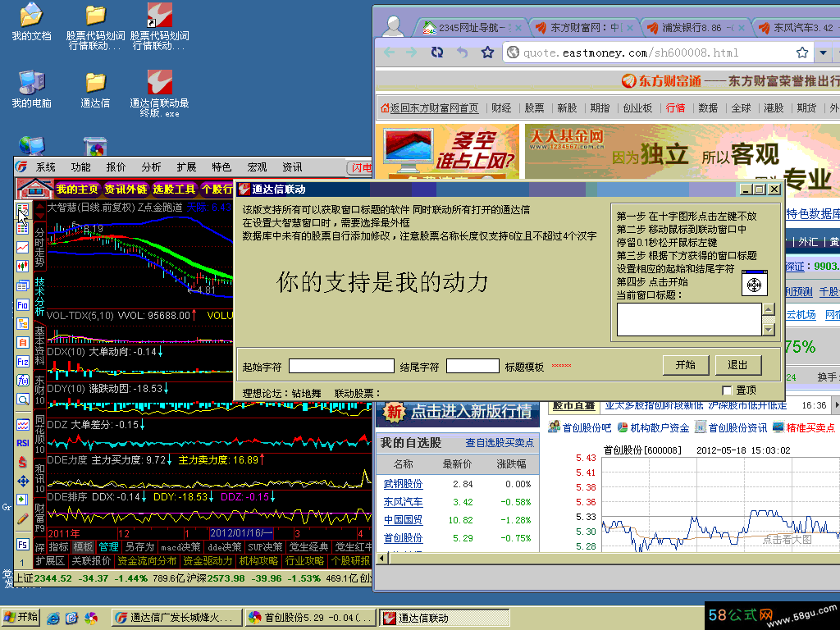Click up arrow of 当前窗口标题 box scrollbar

(769, 309)
